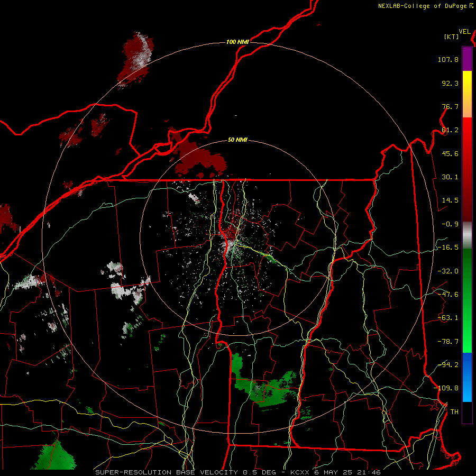
Task: Select the -94.2 velocity scale value
Action: (448, 364)
